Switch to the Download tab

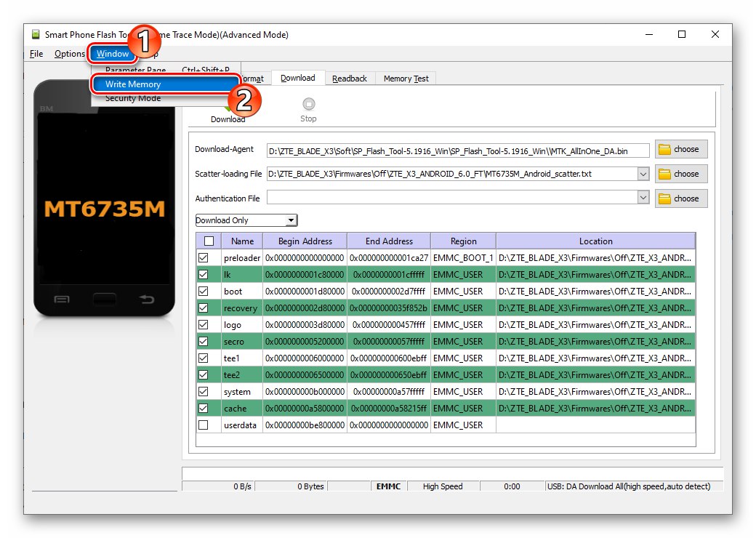[x=298, y=78]
